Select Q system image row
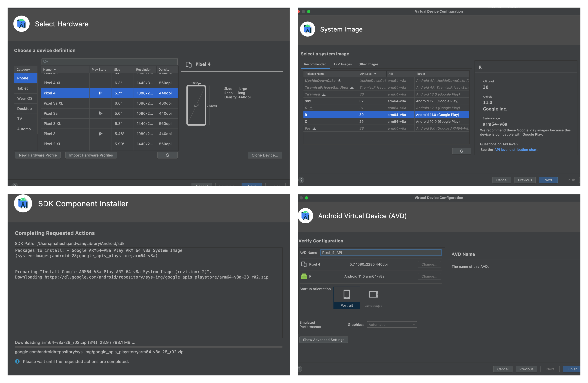 (386, 121)
